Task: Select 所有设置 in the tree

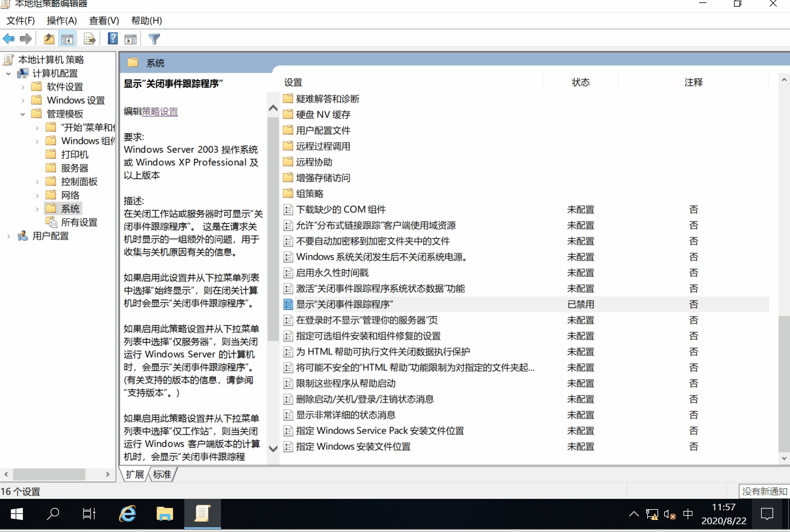Action: [x=79, y=223]
